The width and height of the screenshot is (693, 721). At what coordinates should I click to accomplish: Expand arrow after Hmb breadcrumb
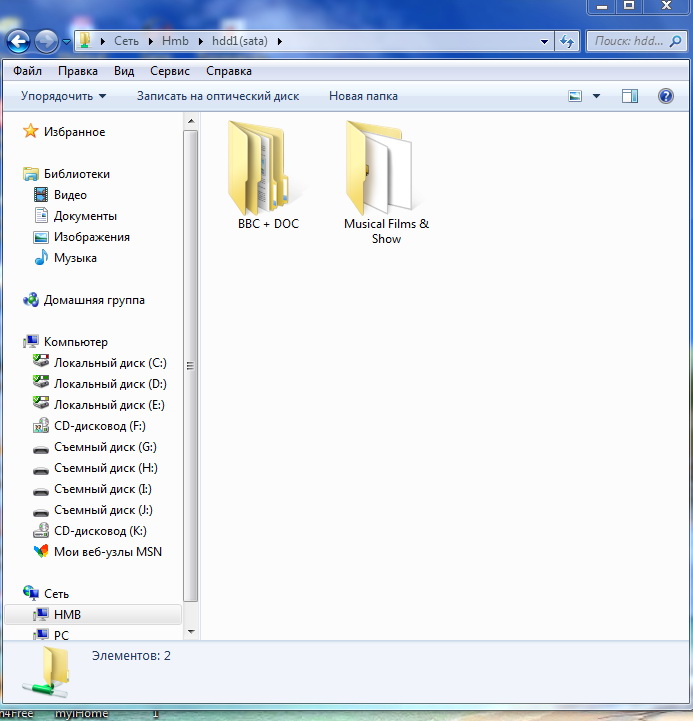[x=200, y=41]
